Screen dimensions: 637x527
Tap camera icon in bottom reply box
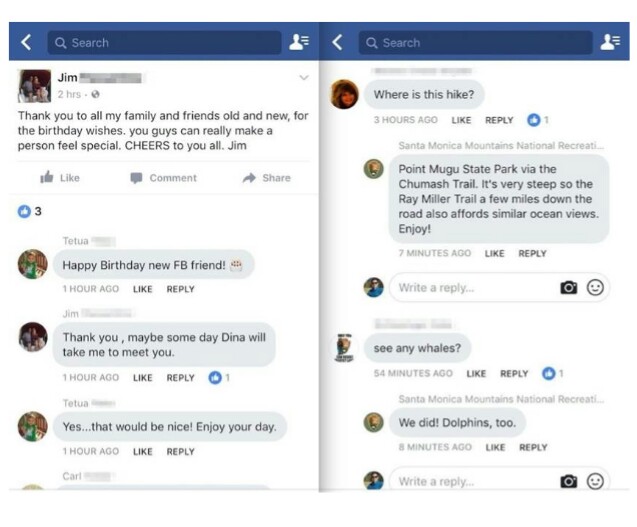(568, 481)
